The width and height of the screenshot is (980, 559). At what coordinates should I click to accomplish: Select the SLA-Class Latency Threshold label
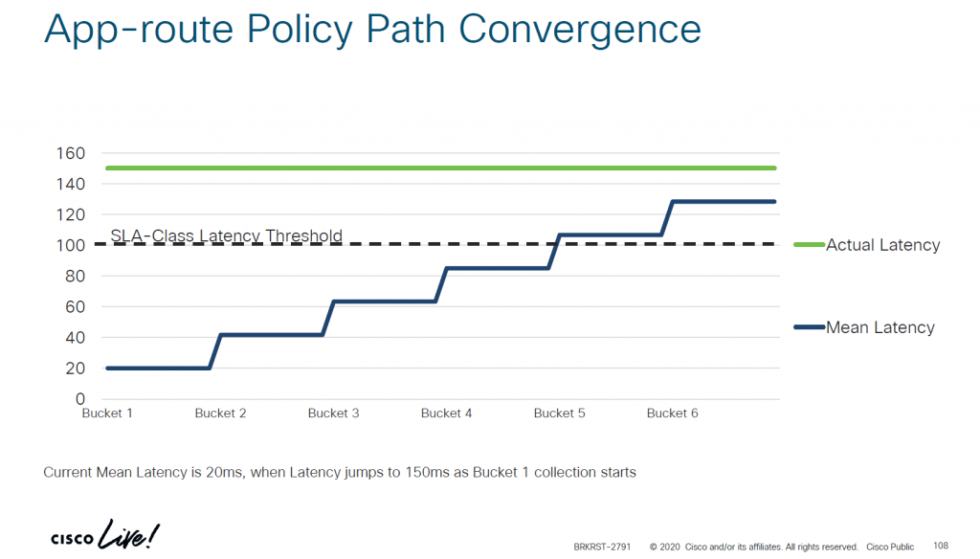tap(226, 235)
